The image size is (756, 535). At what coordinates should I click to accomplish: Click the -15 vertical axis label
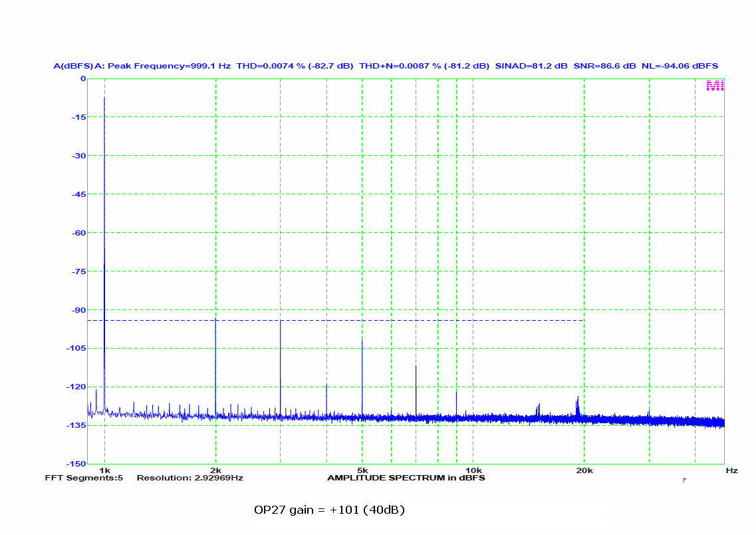tap(78, 117)
